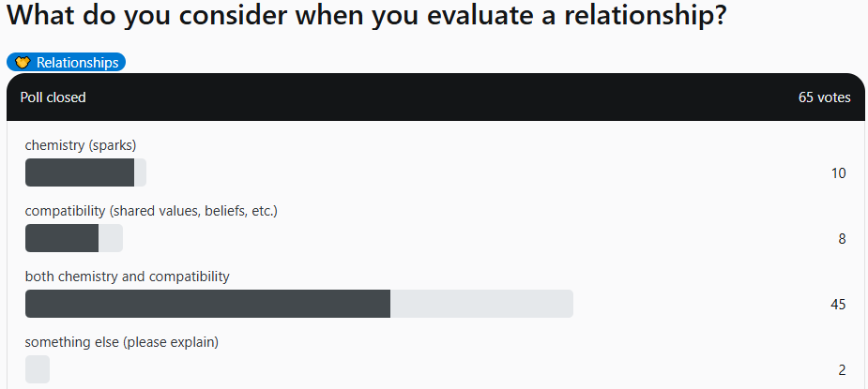Select "both chemistry and compatibility" option label

pyautogui.click(x=127, y=277)
